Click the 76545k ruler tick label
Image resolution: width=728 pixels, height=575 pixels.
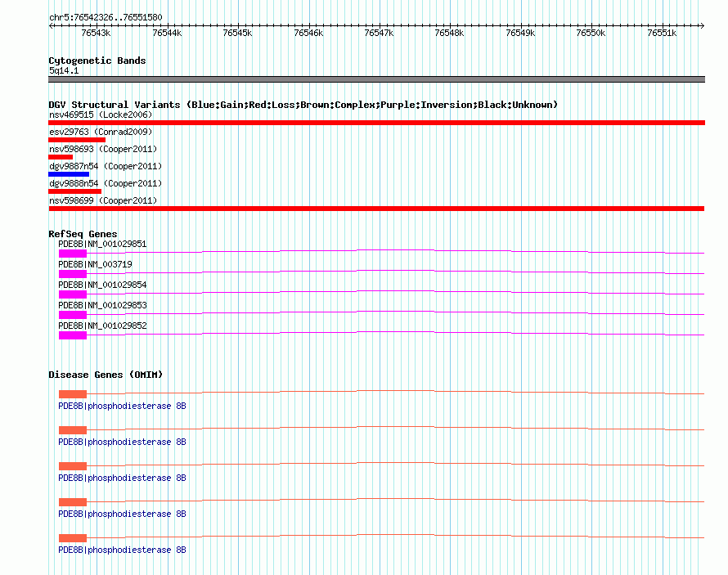coord(237,33)
